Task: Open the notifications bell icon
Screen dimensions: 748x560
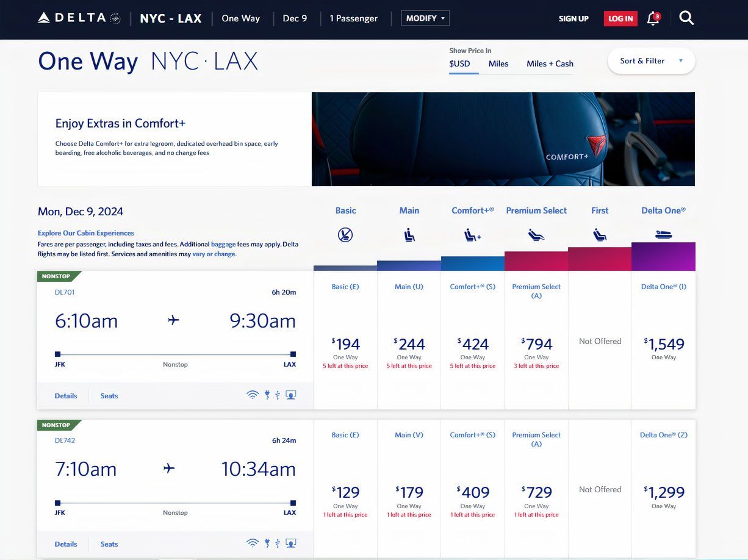Action: click(x=653, y=18)
